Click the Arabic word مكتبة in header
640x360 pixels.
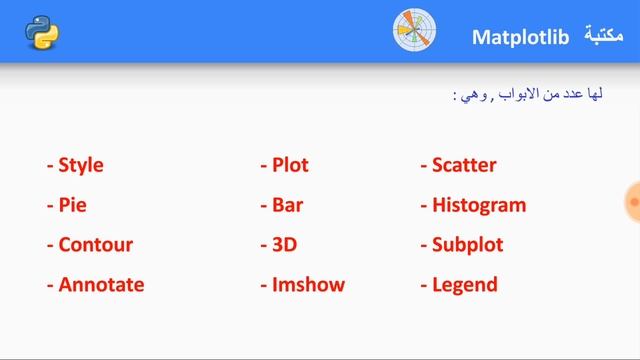603,34
